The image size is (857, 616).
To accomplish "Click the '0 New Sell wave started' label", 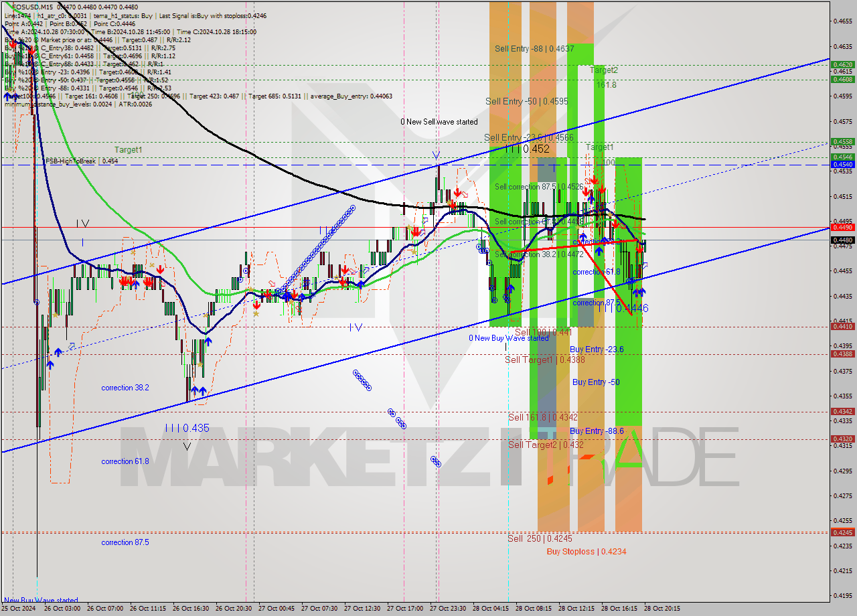I will click(x=439, y=122).
